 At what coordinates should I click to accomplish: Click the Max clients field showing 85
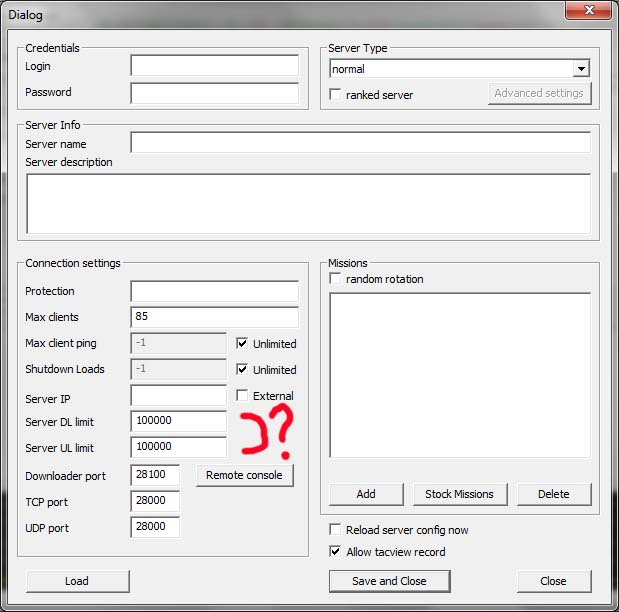tap(215, 317)
